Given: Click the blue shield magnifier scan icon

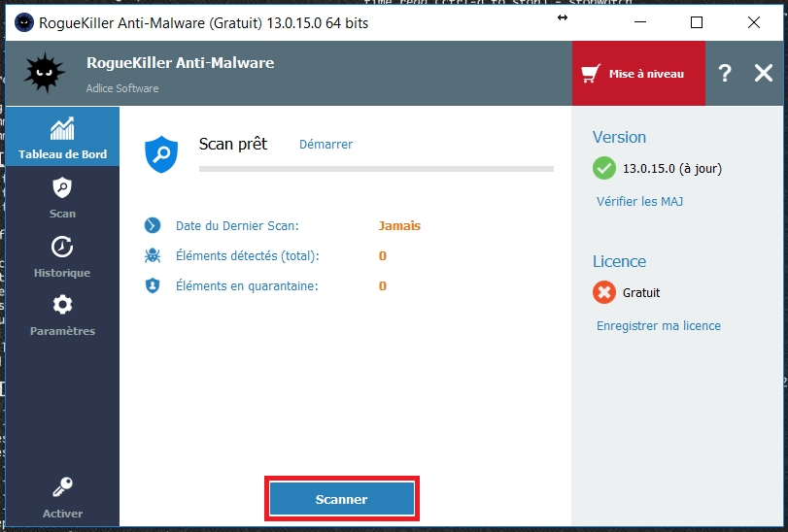Looking at the screenshot, I should (161, 154).
